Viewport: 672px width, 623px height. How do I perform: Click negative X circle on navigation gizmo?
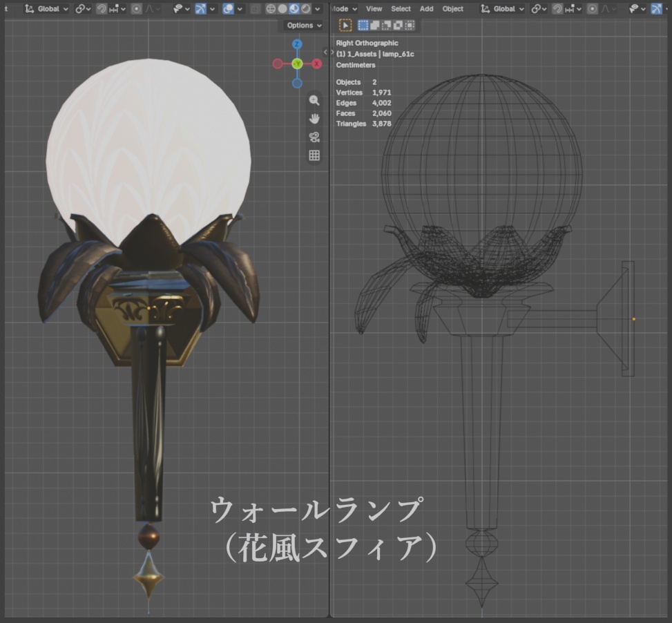tap(277, 64)
